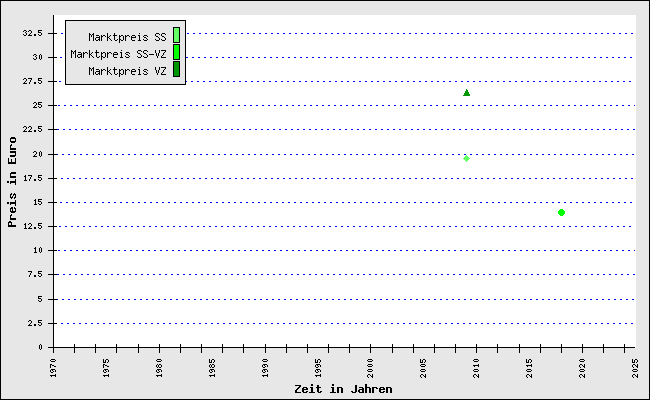Click the x-axis year label 1985
650x400 pixels.
pyautogui.click(x=212, y=368)
